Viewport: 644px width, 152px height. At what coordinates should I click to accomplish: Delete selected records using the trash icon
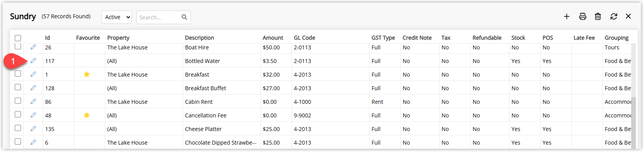(598, 16)
